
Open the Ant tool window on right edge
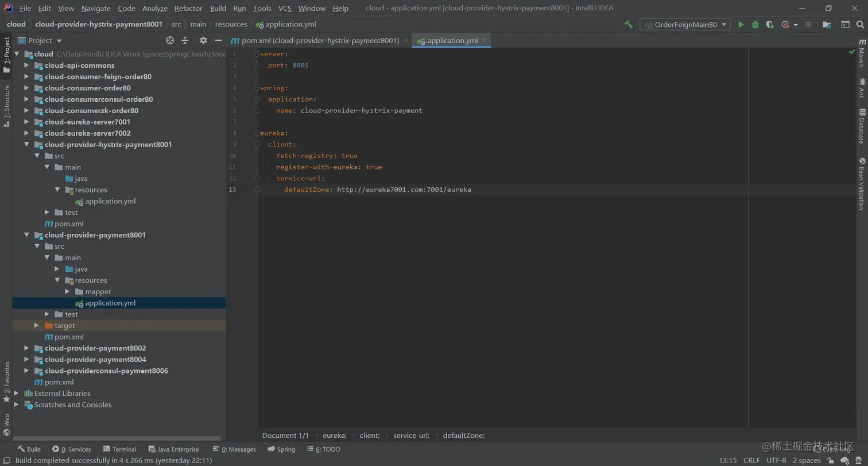pos(862,88)
